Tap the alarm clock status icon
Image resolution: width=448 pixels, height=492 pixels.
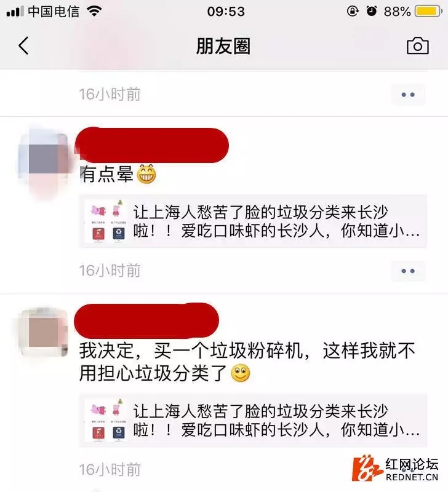[372, 12]
